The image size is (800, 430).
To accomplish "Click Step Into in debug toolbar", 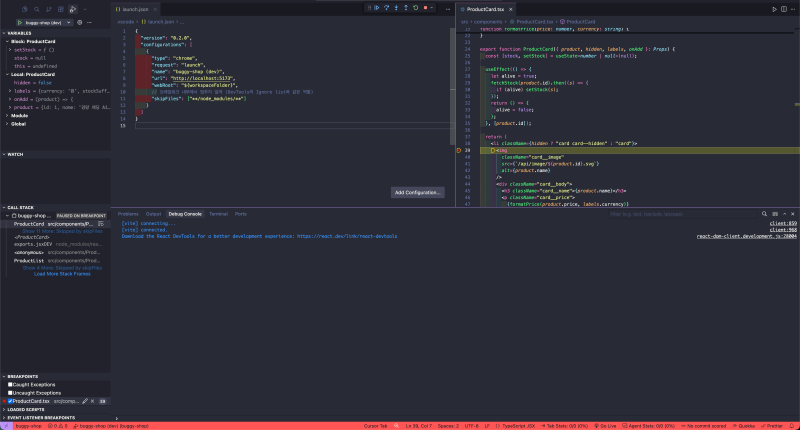I will [396, 8].
